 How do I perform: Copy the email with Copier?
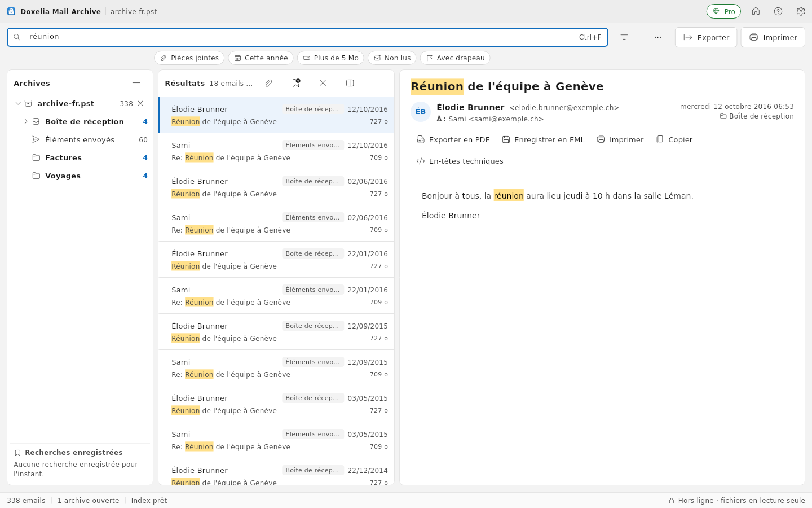pyautogui.click(x=674, y=139)
